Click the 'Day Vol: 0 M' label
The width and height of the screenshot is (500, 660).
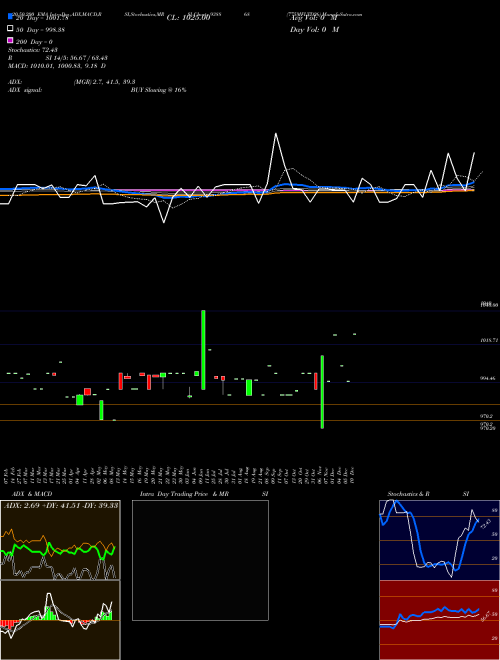pyautogui.click(x=314, y=29)
